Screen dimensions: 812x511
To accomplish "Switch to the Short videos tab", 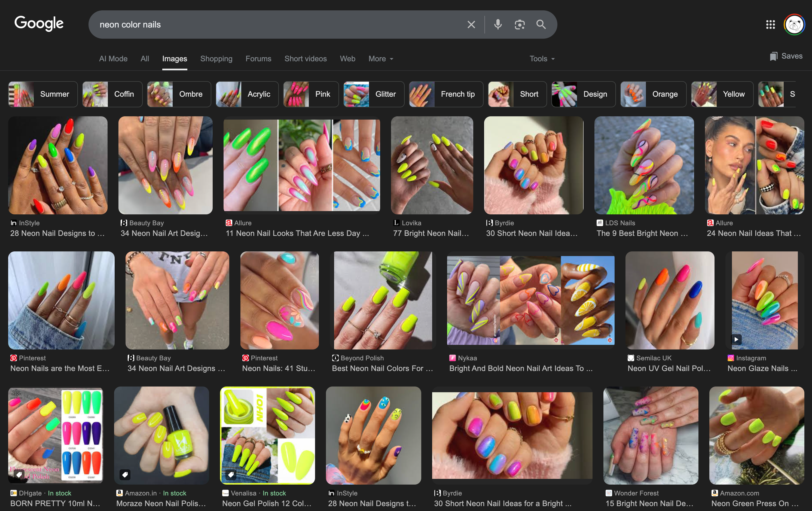I will click(306, 59).
